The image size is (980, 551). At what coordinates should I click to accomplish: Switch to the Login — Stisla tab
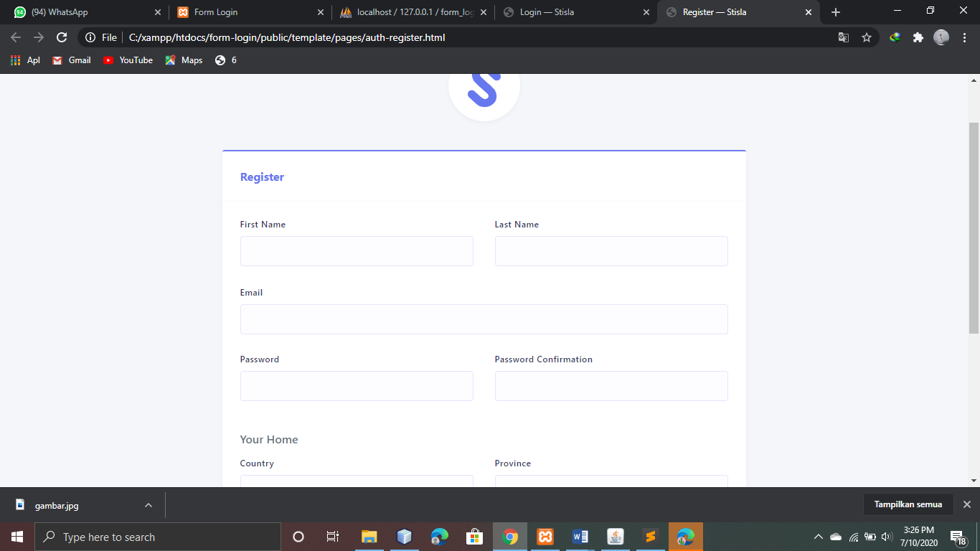576,12
